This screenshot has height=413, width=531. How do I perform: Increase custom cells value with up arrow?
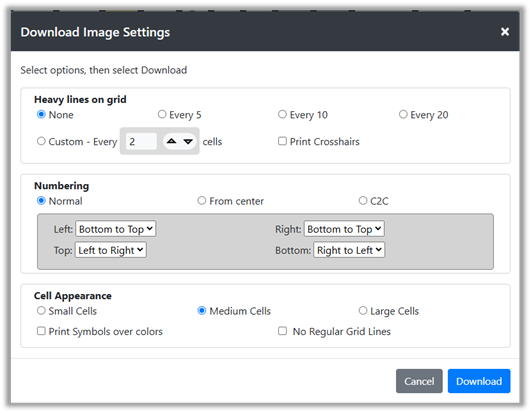point(172,141)
